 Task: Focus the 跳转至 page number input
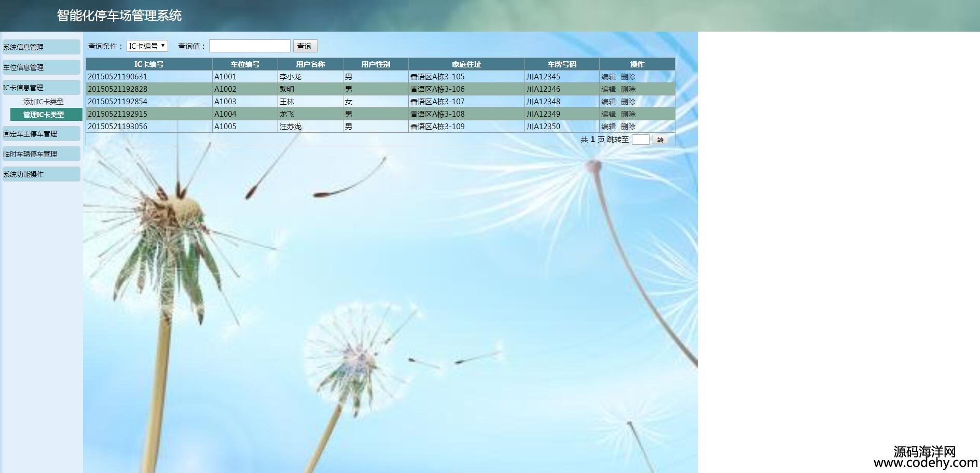pos(641,140)
